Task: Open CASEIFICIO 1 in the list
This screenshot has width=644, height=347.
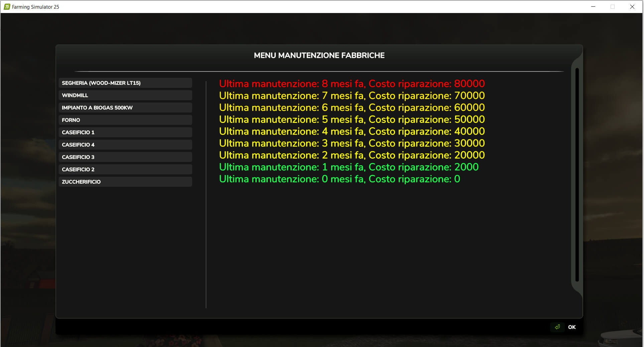Action: click(x=125, y=132)
